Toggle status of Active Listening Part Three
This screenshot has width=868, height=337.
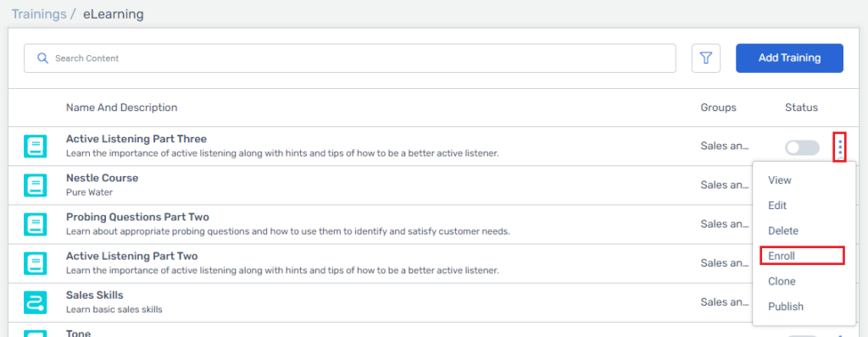802,147
